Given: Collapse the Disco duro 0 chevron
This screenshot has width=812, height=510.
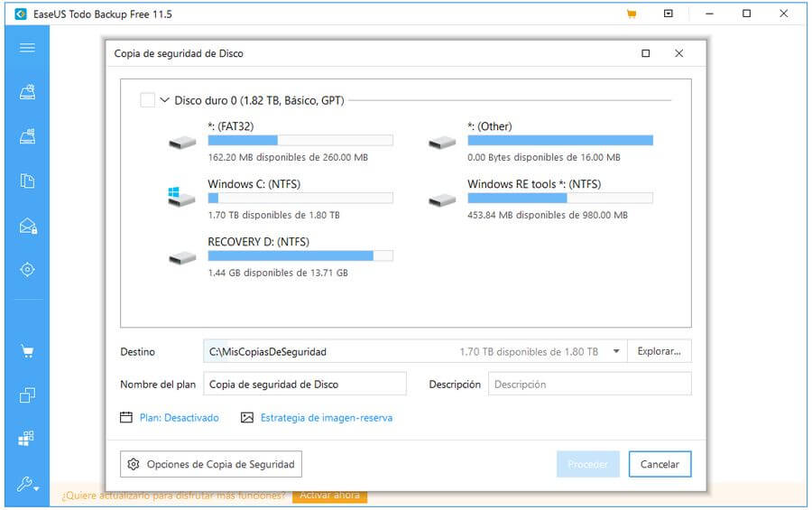Looking at the screenshot, I should [165, 99].
